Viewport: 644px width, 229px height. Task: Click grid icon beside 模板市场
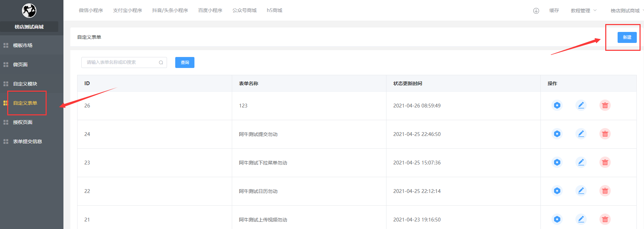pos(6,45)
